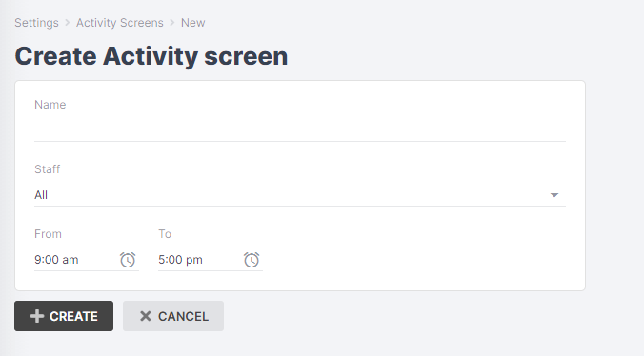Viewport: 644px width, 356px height.
Task: Click the breadcrumb chevron after Settings
Action: point(68,23)
